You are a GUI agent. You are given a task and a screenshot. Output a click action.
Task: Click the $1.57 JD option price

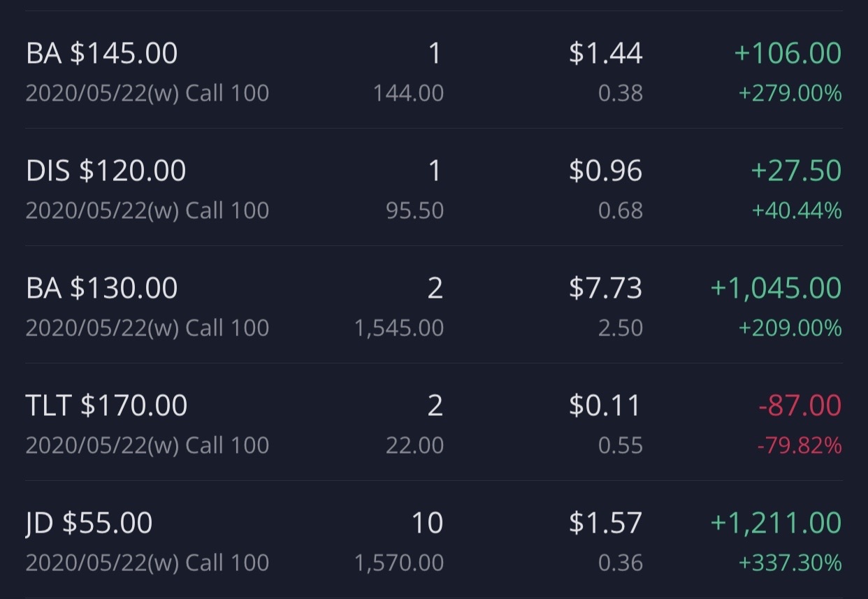(x=605, y=523)
